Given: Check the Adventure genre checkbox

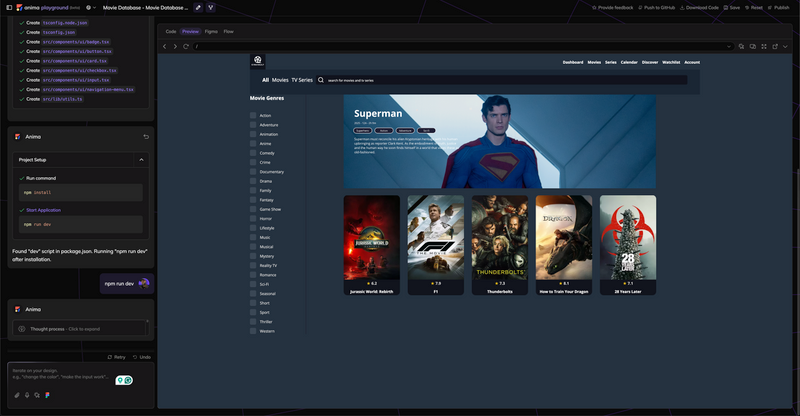Looking at the screenshot, I should 253,125.
